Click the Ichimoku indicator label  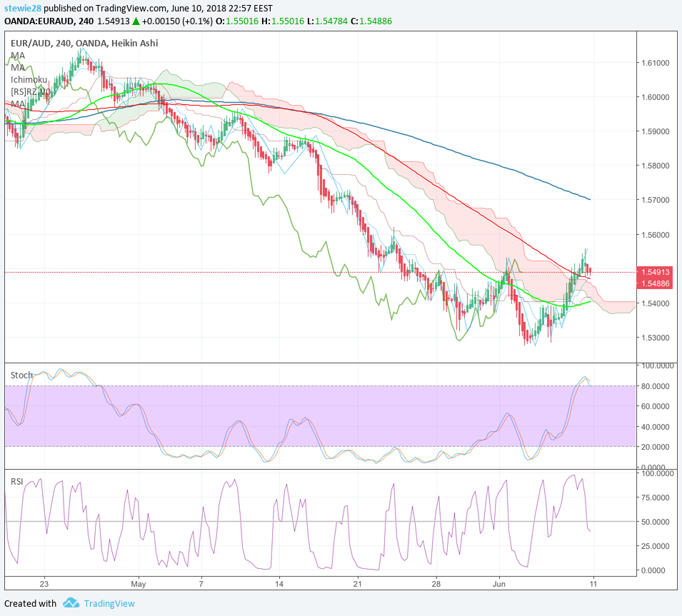coord(29,79)
